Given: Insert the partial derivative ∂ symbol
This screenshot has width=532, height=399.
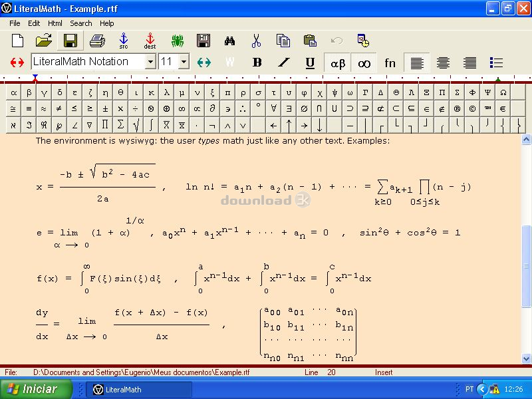Looking at the screenshot, I should [x=212, y=109].
